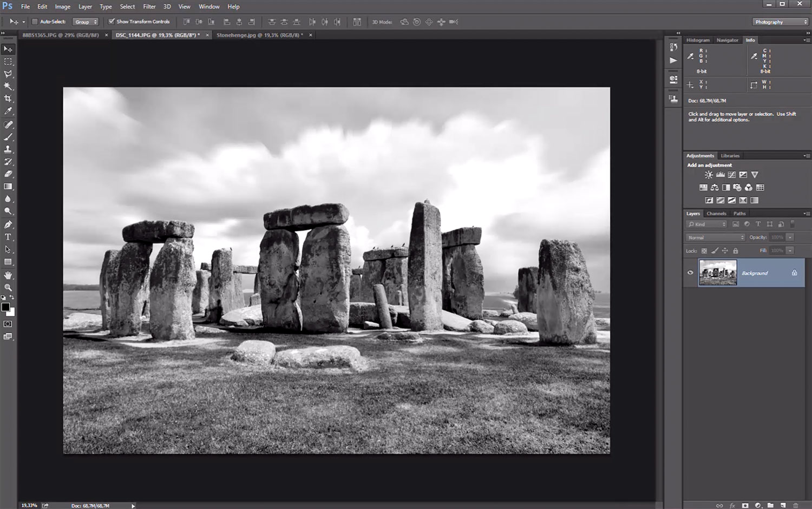Viewport: 812px width, 509px height.
Task: Select the Hand tool
Action: 8,275
